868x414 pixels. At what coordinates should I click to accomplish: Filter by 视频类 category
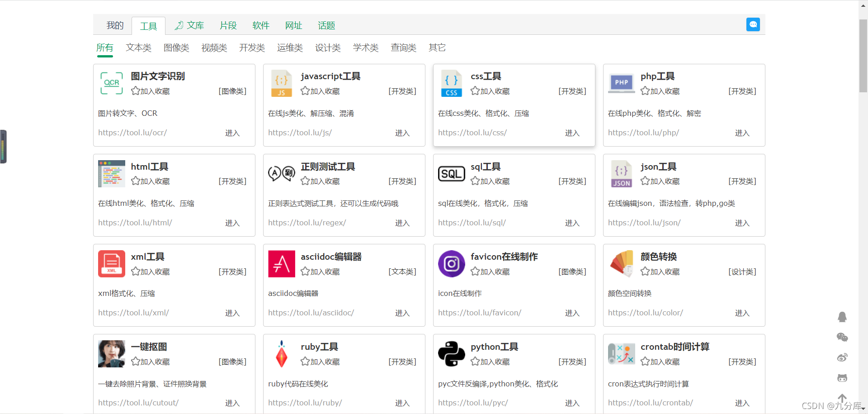click(x=214, y=48)
